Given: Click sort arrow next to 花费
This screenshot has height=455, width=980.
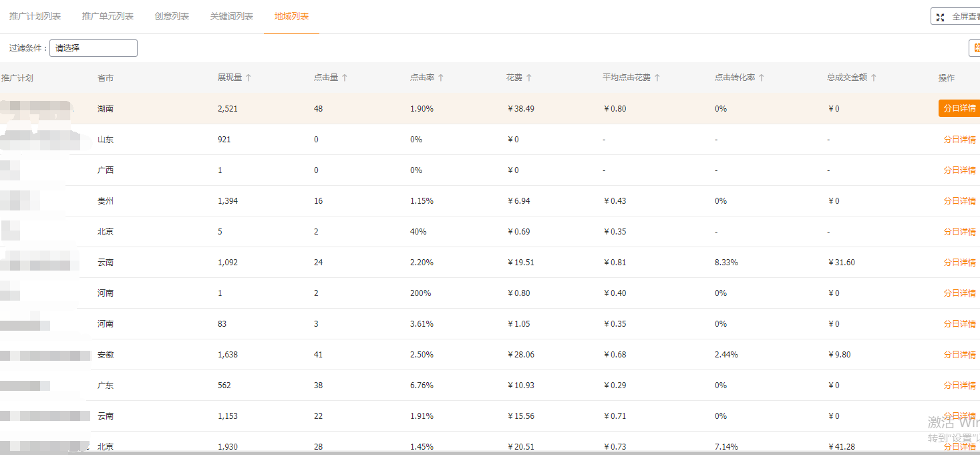Looking at the screenshot, I should [529, 78].
